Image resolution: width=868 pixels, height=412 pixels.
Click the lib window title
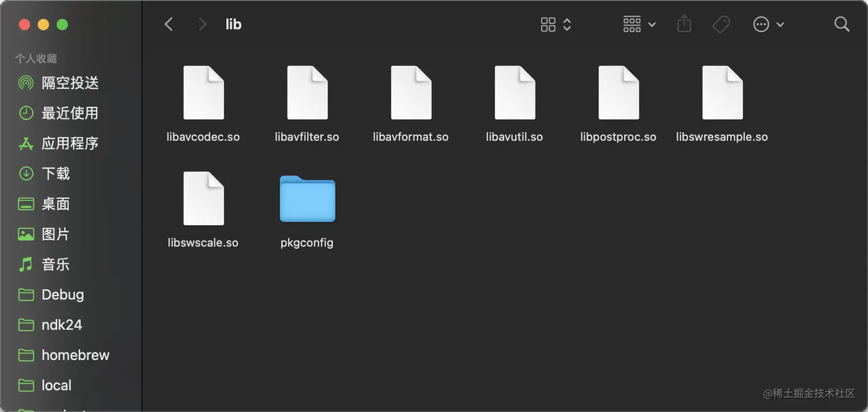(234, 24)
